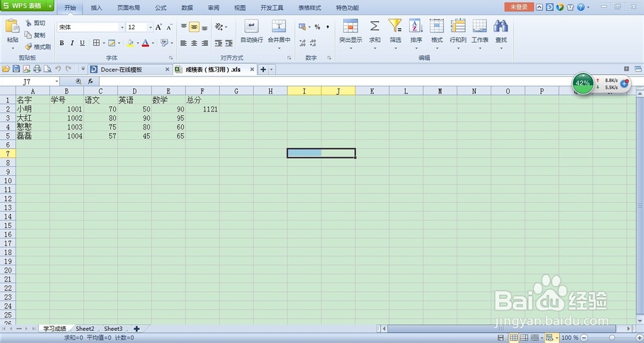Click the Rows and Columns (行和列) icon
The width and height of the screenshot is (644, 343).
(458, 26)
